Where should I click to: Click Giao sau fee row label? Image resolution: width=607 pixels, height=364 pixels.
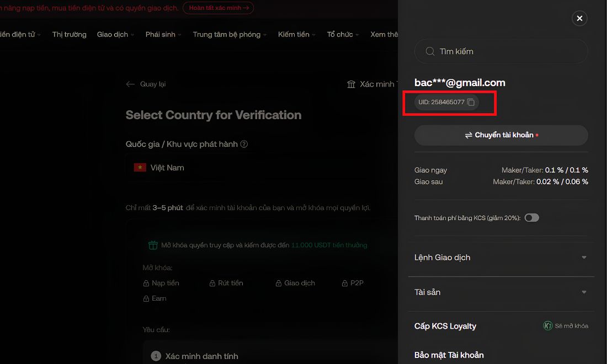(429, 182)
